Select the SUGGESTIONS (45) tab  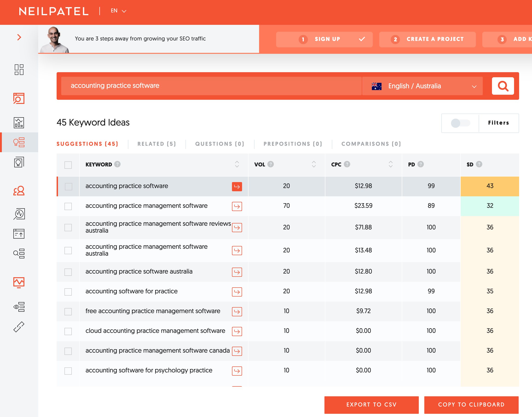(87, 144)
